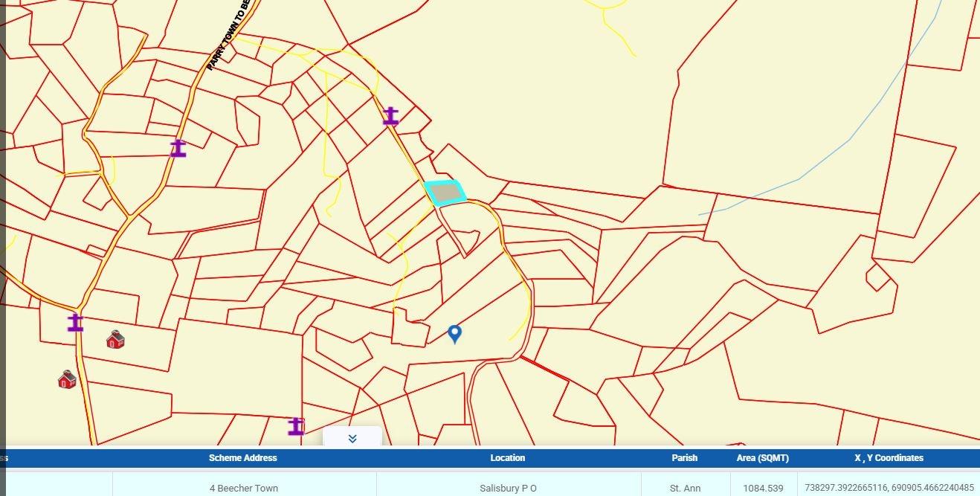Image resolution: width=980 pixels, height=496 pixels.
Task: Click the 1084.539 area value
Action: point(763,489)
